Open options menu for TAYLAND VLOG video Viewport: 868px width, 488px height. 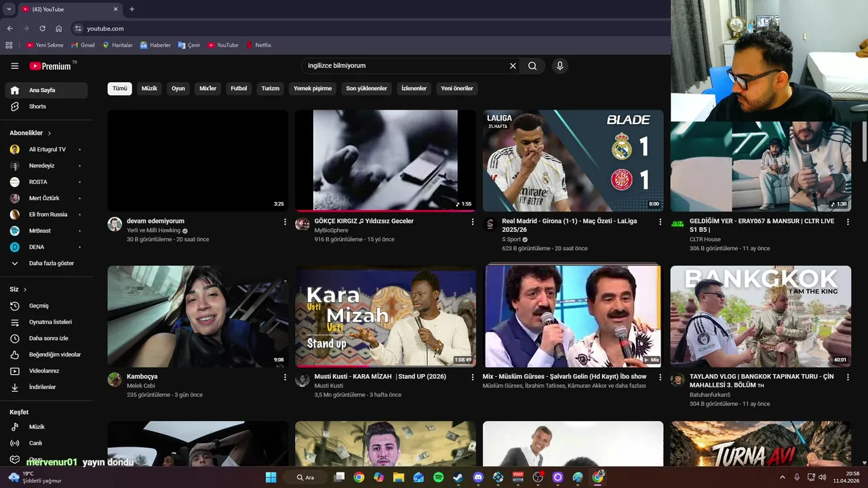[x=848, y=377]
